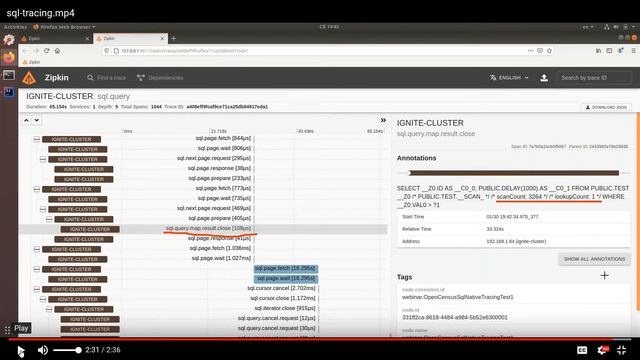This screenshot has width=640, height=360.
Task: Open the Dependencies page
Action: pos(160,78)
